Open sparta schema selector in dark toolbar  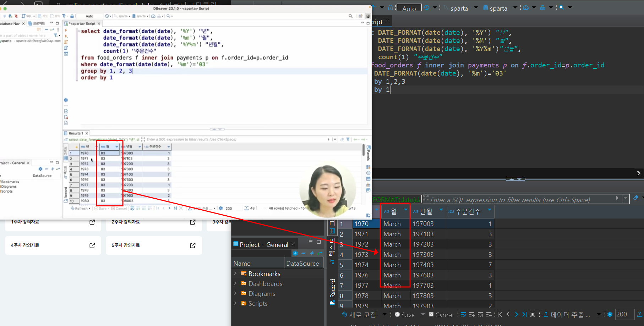click(500, 8)
